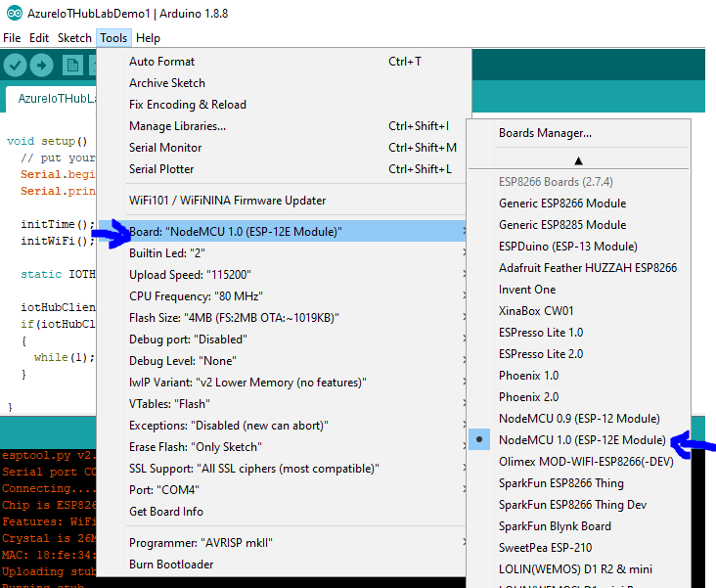Click the Verify checkmark toolbar icon
The image size is (716, 588).
pos(15,66)
